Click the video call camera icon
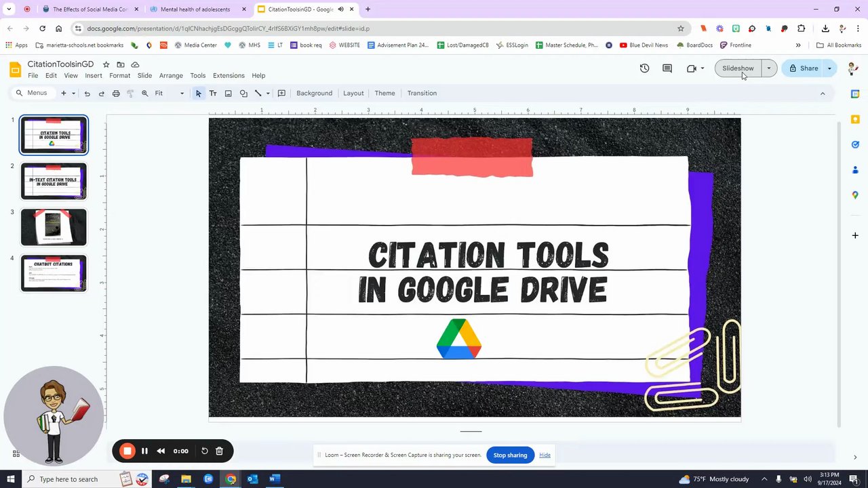The height and width of the screenshot is (488, 868). point(691,68)
